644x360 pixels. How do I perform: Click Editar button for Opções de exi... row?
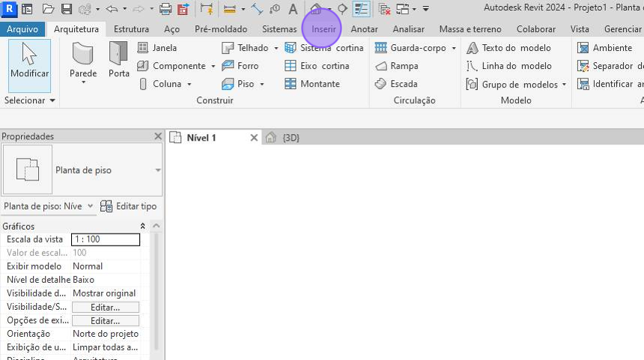(x=106, y=320)
